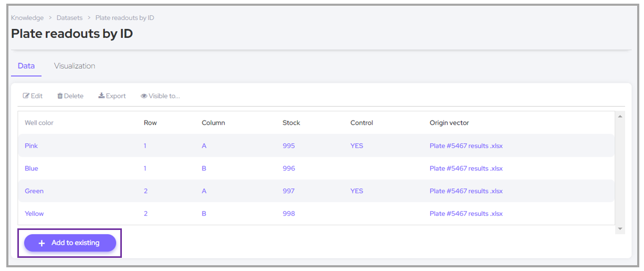Click the Add to existing button
This screenshot has width=644, height=271.
(70, 243)
